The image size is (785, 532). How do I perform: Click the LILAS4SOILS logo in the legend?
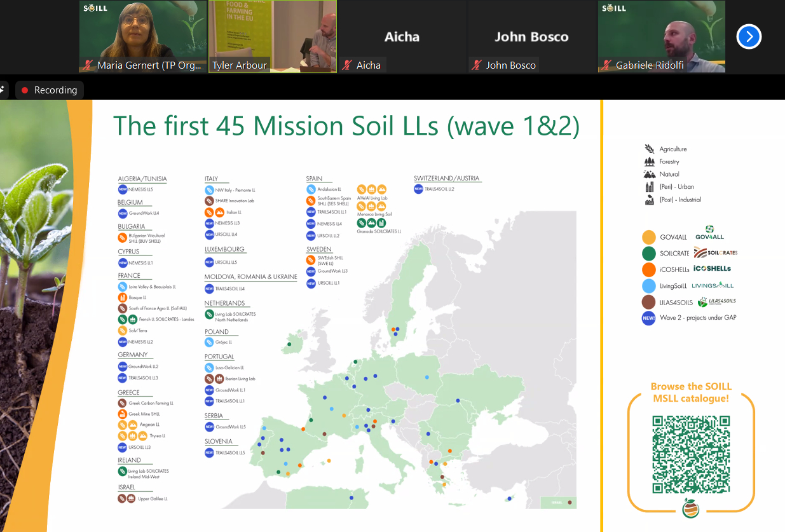coord(716,302)
